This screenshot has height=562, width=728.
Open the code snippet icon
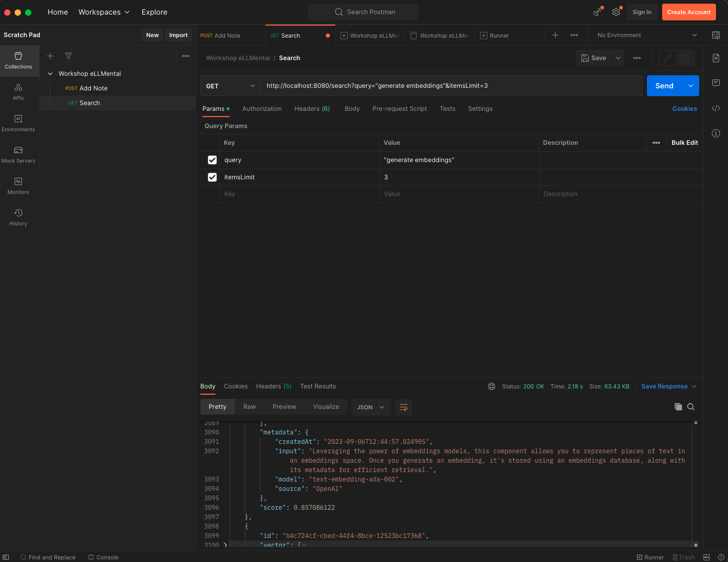(716, 108)
